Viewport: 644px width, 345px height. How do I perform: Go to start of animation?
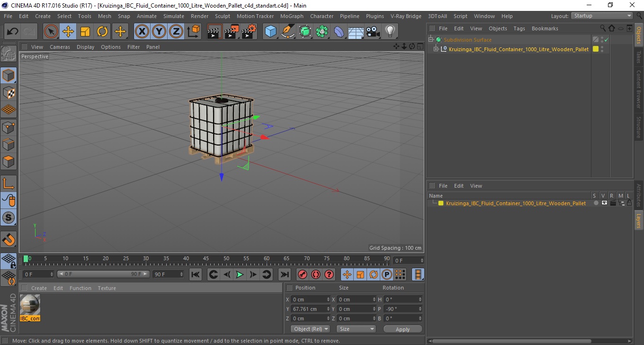coord(196,274)
